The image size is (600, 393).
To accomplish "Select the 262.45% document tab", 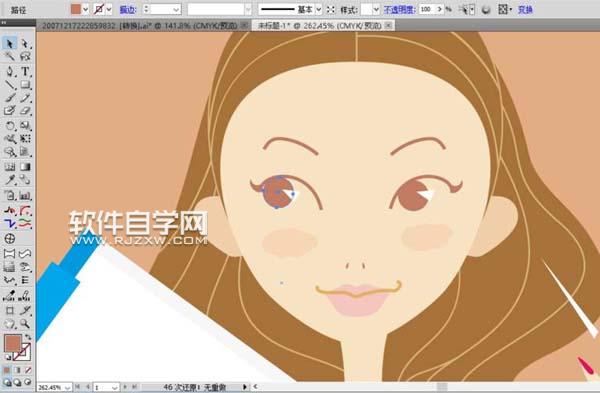I will (323, 26).
